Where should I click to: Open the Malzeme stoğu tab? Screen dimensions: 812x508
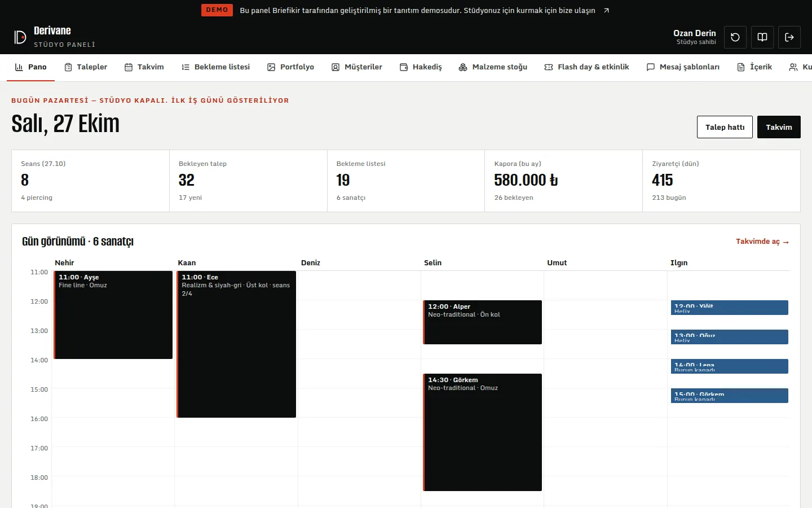point(493,67)
